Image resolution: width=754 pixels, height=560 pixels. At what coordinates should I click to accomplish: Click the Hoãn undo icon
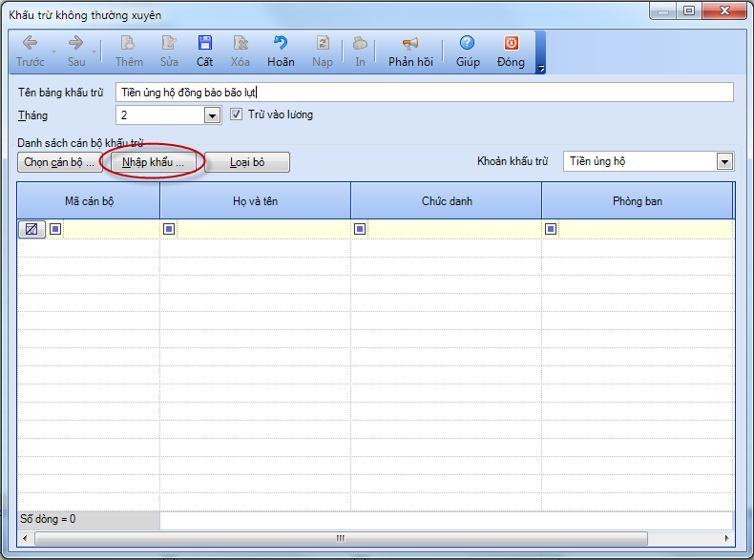click(281, 44)
